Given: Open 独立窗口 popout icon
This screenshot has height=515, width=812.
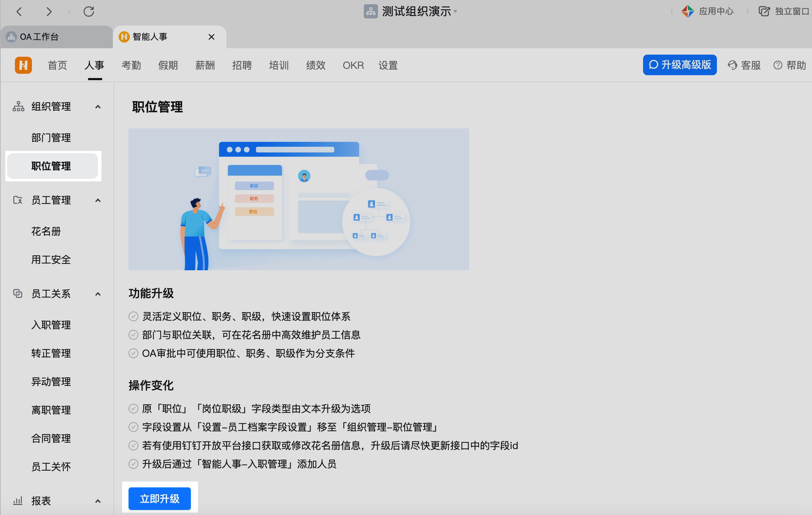Looking at the screenshot, I should [764, 11].
